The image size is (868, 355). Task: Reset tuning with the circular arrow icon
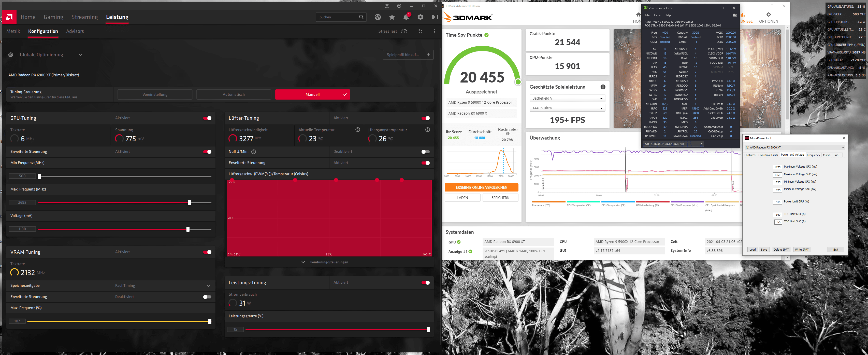pyautogui.click(x=420, y=31)
